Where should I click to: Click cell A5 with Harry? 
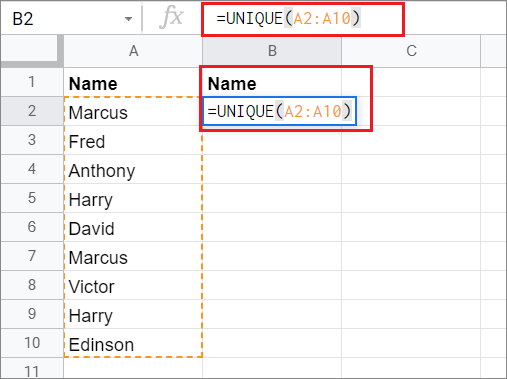pyautogui.click(x=133, y=198)
